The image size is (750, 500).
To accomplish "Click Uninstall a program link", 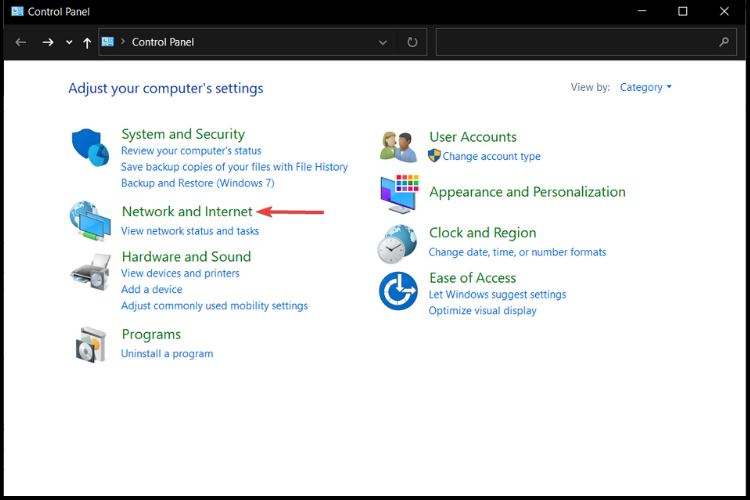I will (167, 354).
